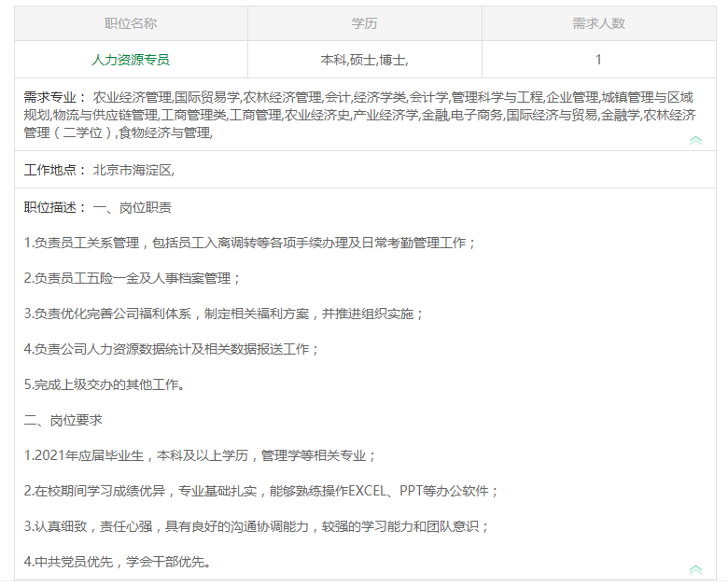
Task: Open the 人力资源专员 position link
Action: click(131, 60)
